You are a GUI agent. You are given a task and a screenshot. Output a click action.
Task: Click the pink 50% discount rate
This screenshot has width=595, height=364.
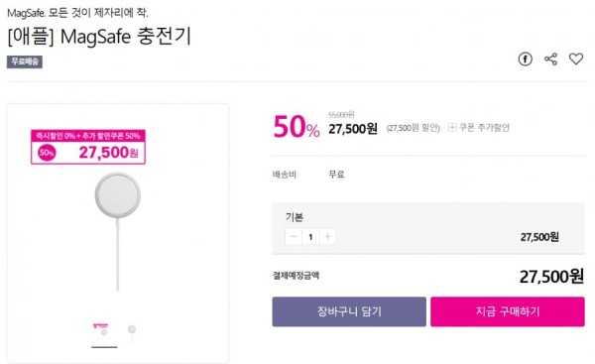click(297, 127)
